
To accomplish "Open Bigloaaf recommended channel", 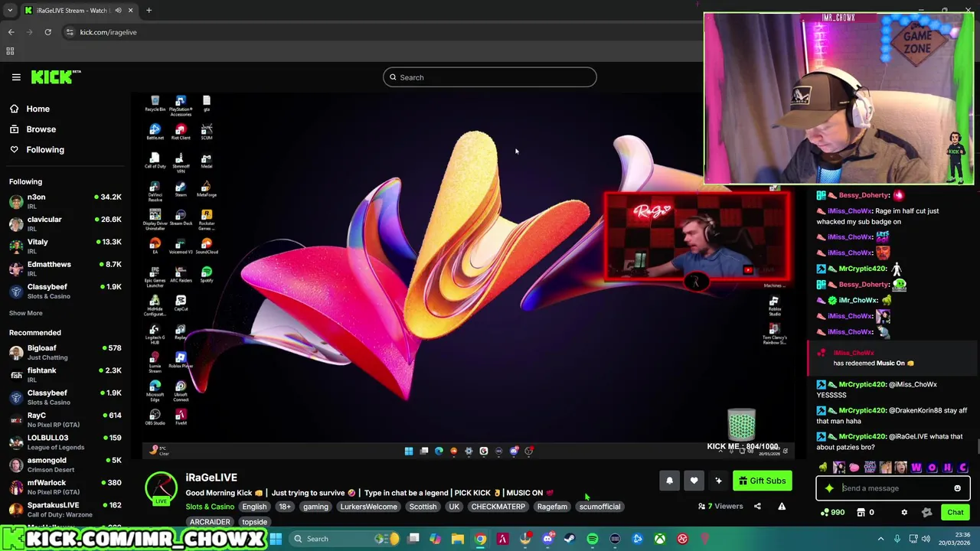I will [x=65, y=352].
